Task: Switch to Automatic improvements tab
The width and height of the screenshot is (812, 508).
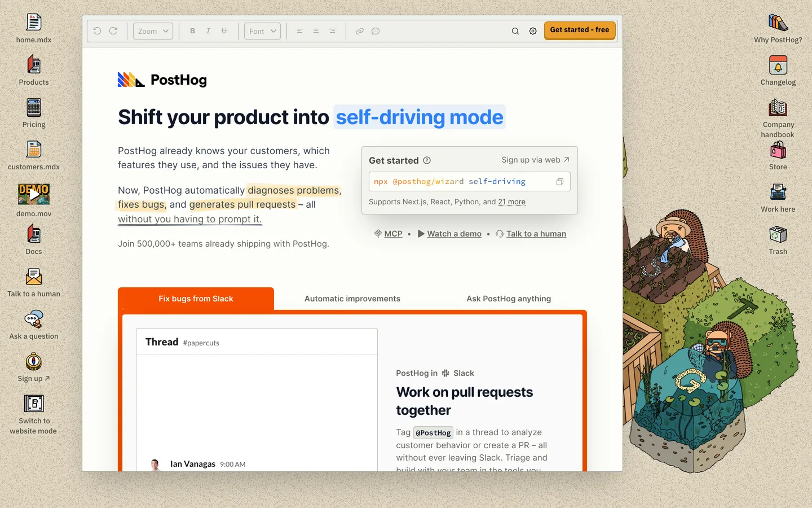Action: pyautogui.click(x=352, y=299)
